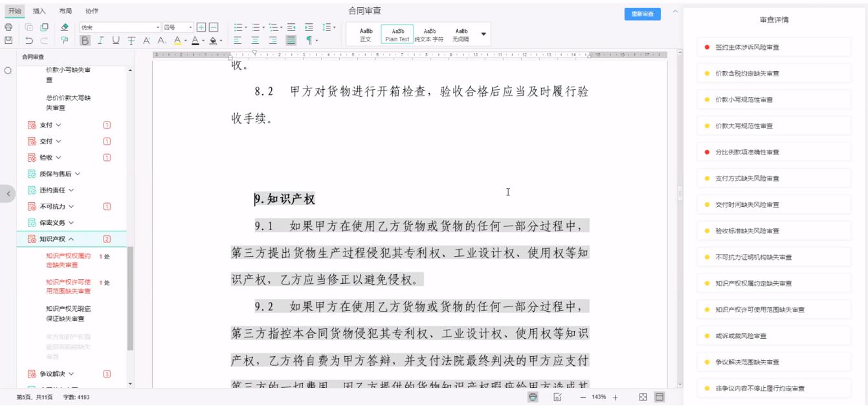The image size is (868, 406).
Task: Align text right
Action: click(273, 40)
